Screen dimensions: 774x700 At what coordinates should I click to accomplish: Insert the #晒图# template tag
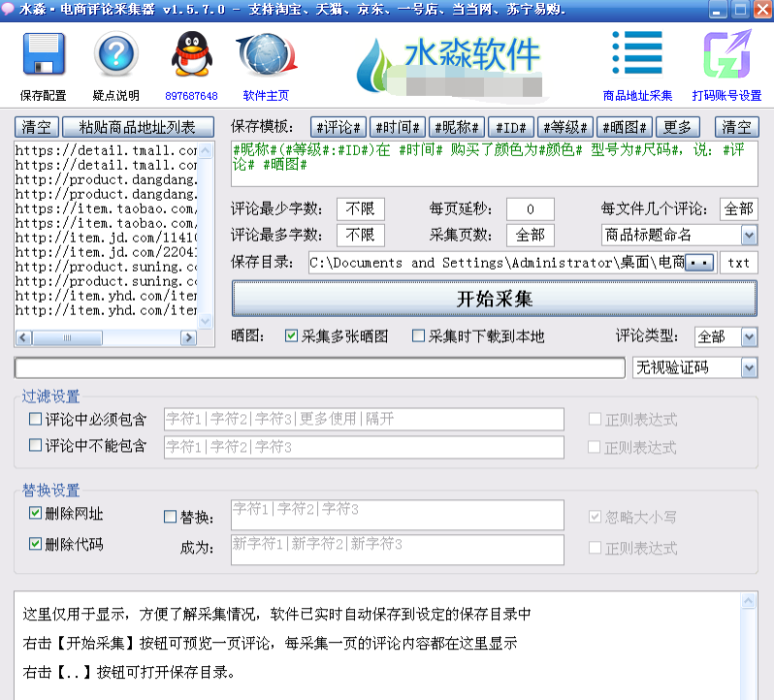625,127
